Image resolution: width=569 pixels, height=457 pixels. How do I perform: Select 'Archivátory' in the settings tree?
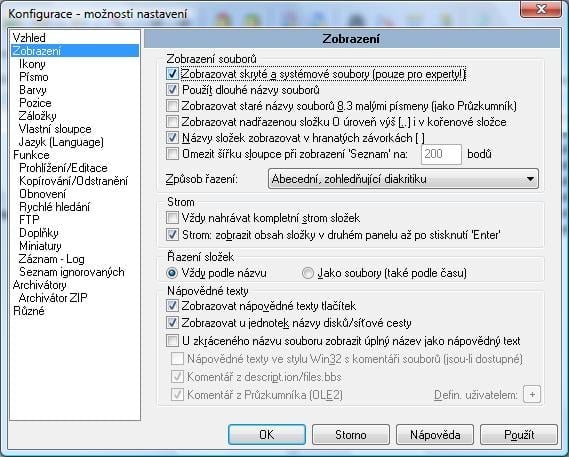tap(40, 285)
